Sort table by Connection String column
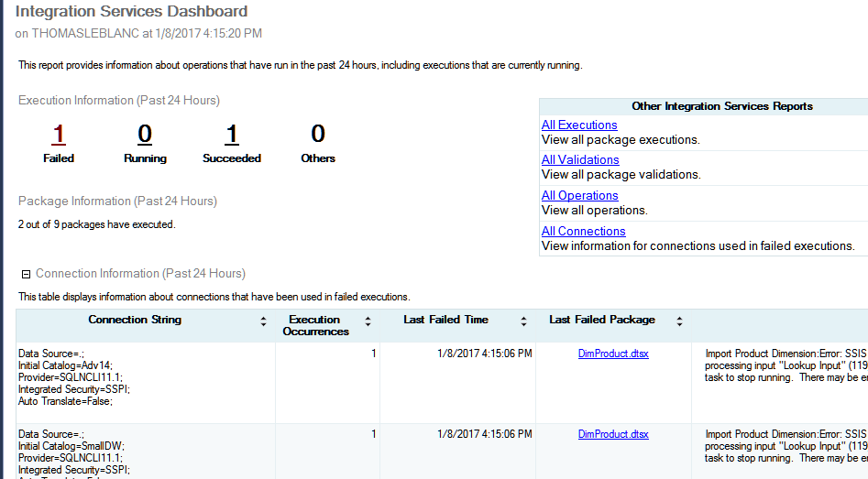The image size is (868, 479). [x=264, y=321]
